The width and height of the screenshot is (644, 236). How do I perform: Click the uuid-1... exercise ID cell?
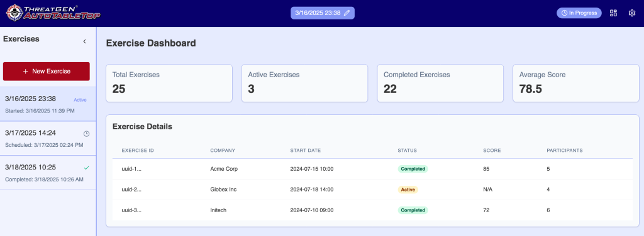[x=131, y=169]
